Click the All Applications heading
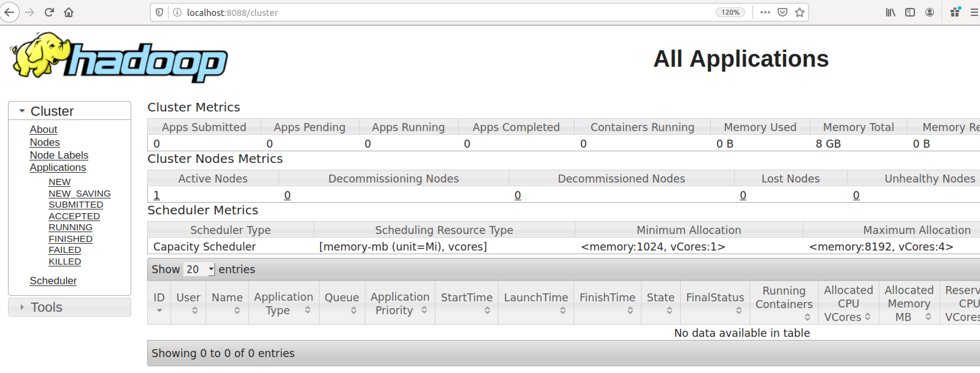 (x=741, y=58)
